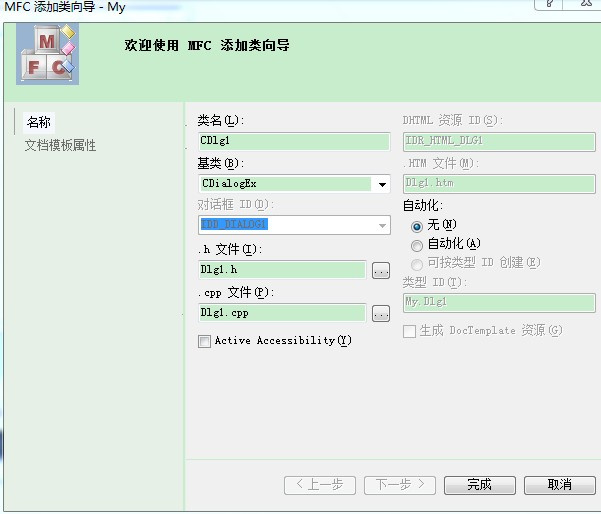Toggle the 生成 DocTemplate 资源 checkbox
601x514 pixels.
coord(409,331)
